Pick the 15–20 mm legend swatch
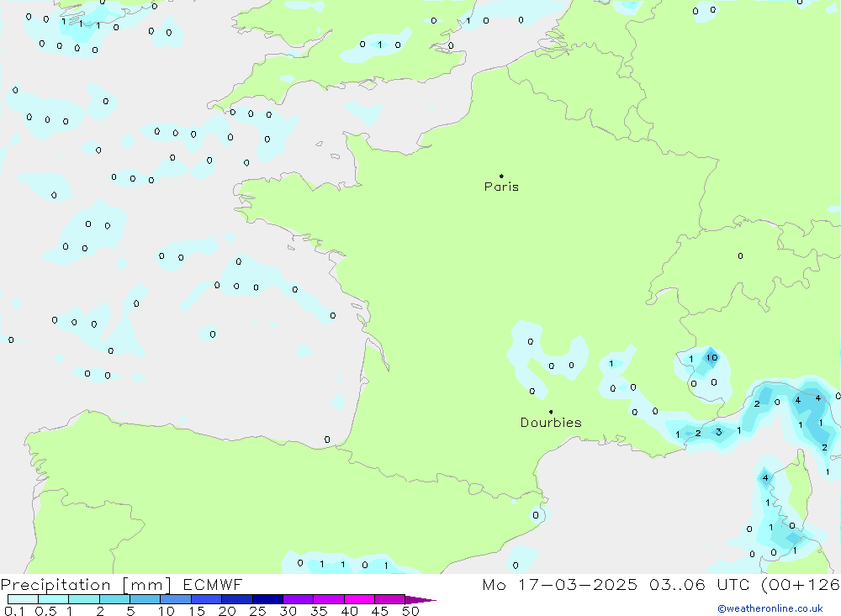 pyautogui.click(x=206, y=599)
